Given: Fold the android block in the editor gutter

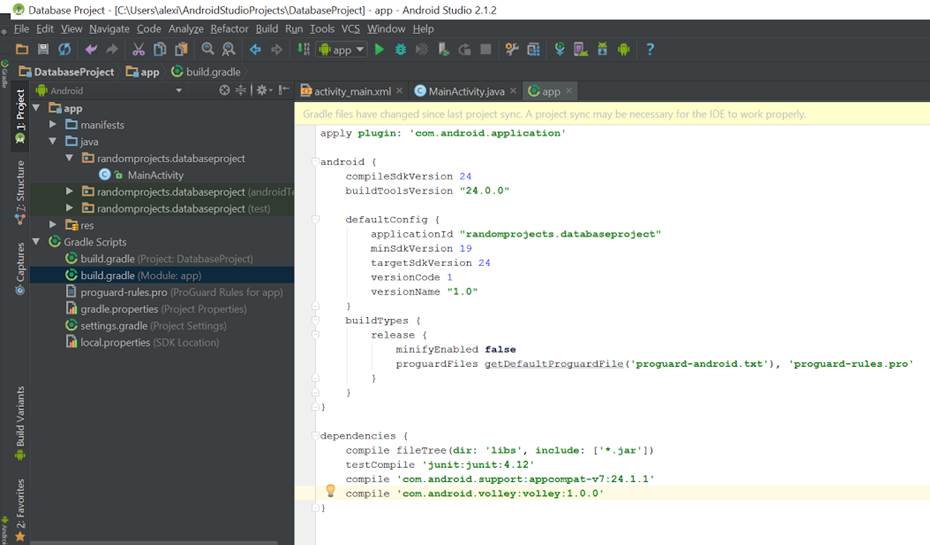Looking at the screenshot, I should pos(315,162).
